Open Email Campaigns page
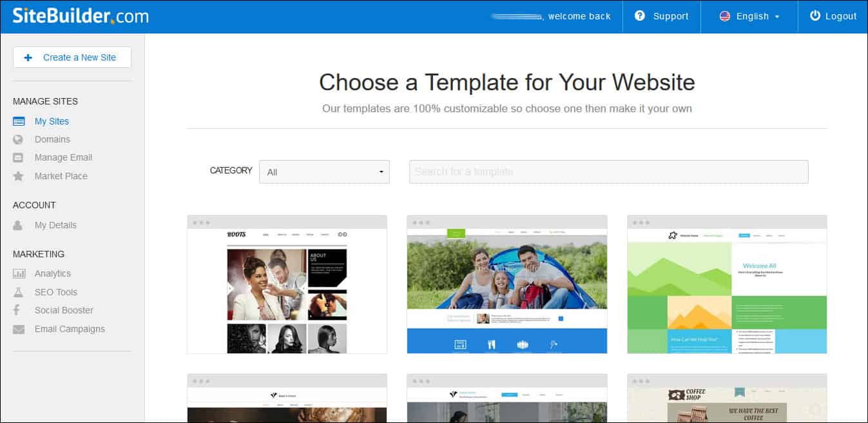This screenshot has width=868, height=423. point(70,329)
